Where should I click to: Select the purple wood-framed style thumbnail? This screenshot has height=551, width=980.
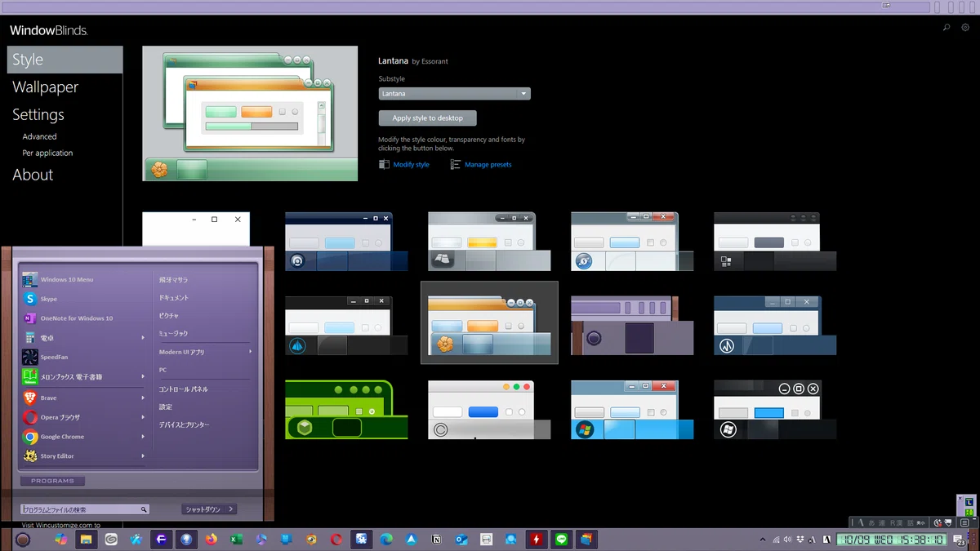point(632,326)
